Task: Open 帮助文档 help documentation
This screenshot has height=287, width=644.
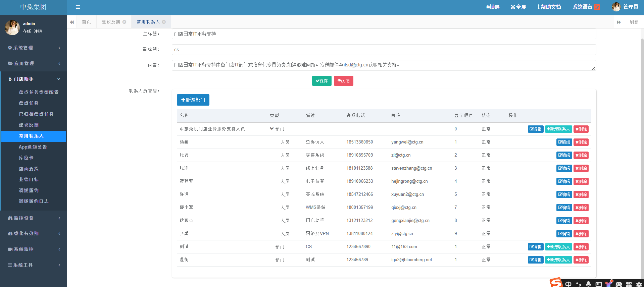Action: tap(549, 7)
